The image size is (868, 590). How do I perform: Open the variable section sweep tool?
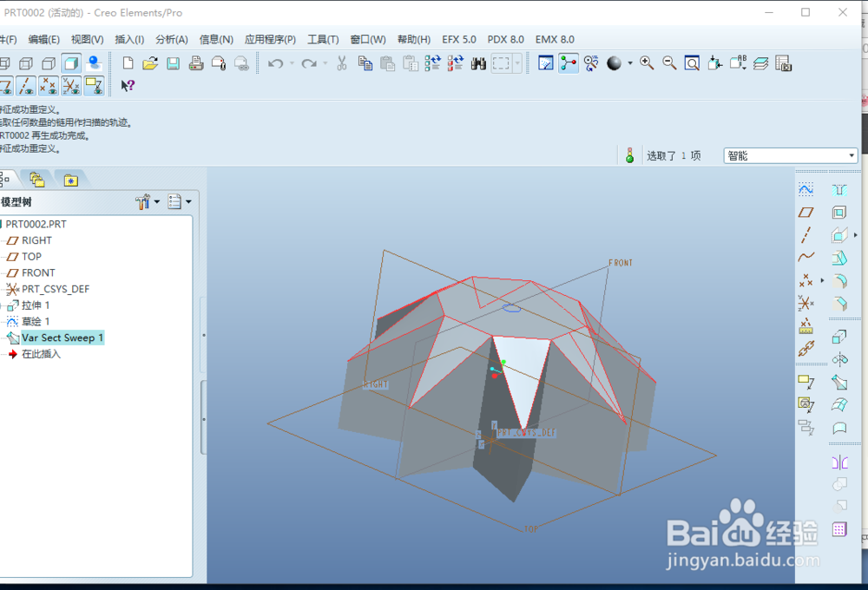click(839, 383)
